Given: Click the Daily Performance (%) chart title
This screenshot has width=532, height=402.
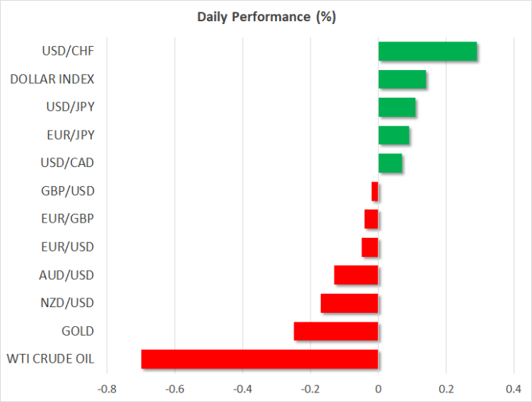Looking at the screenshot, I should [267, 17].
